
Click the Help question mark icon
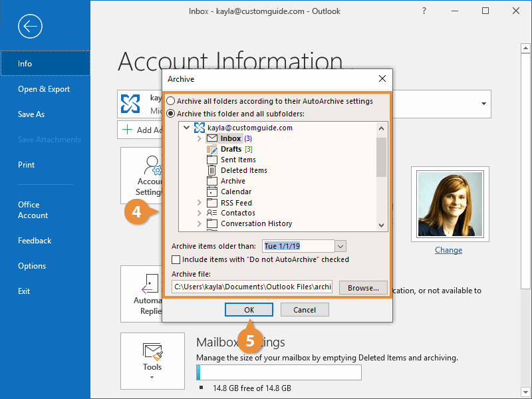click(424, 11)
